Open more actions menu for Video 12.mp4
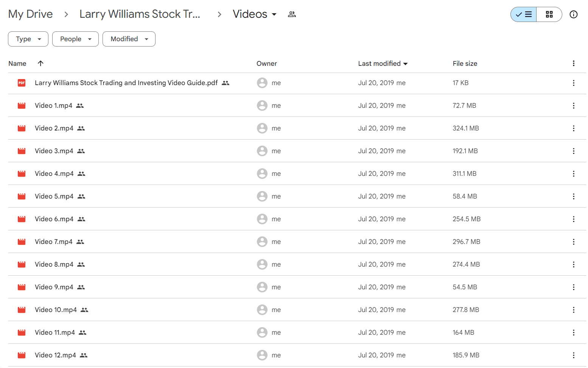This screenshot has width=588, height=368. pos(574,355)
